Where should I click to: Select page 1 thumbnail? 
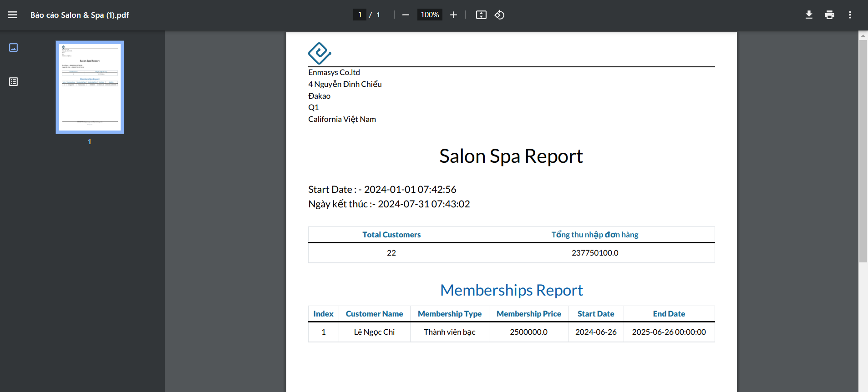coord(90,87)
